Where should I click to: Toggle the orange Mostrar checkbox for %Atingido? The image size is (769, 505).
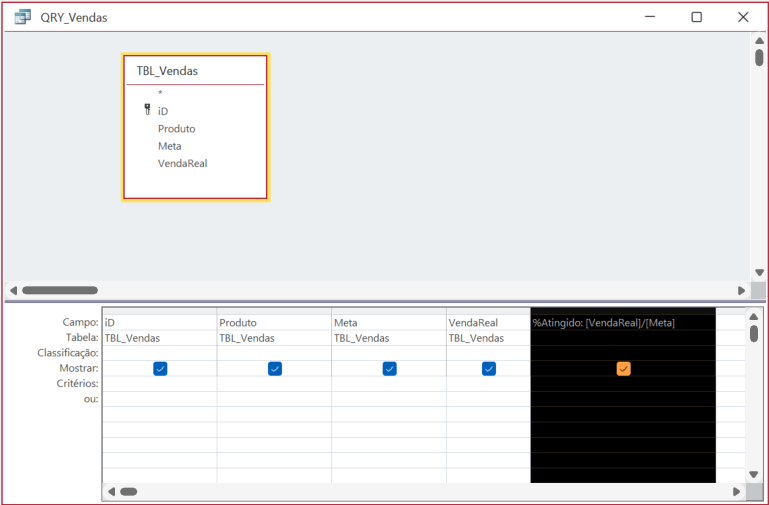(623, 369)
